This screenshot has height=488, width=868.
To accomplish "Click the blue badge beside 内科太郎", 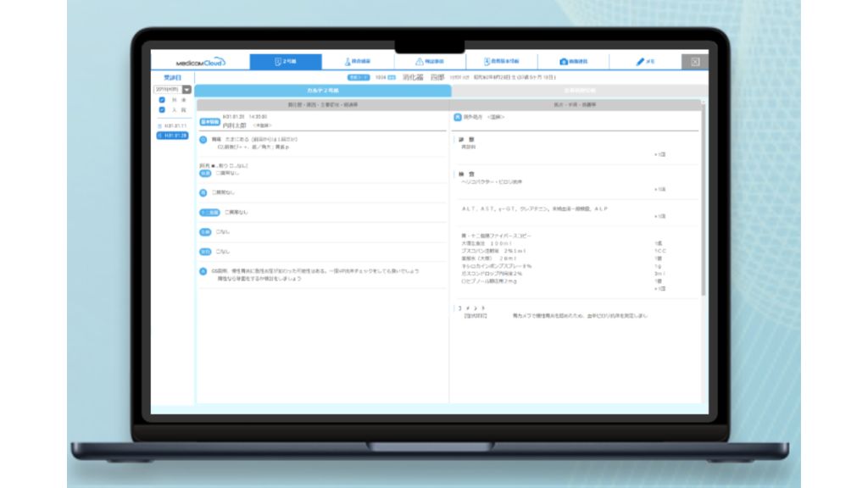I will pos(209,122).
